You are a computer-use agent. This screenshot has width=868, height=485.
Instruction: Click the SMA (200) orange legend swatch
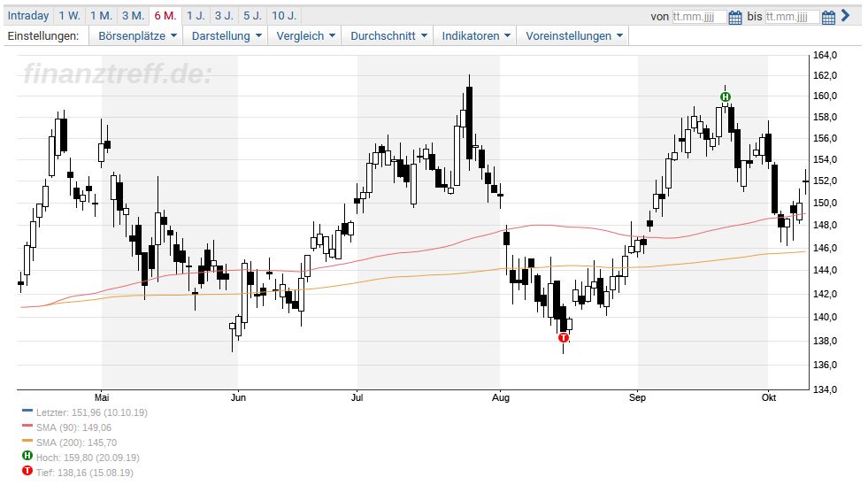pos(27,441)
